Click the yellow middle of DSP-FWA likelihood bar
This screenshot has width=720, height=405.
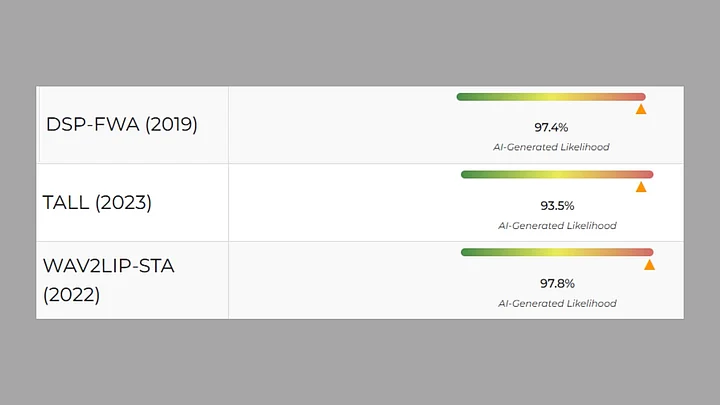(x=551, y=97)
